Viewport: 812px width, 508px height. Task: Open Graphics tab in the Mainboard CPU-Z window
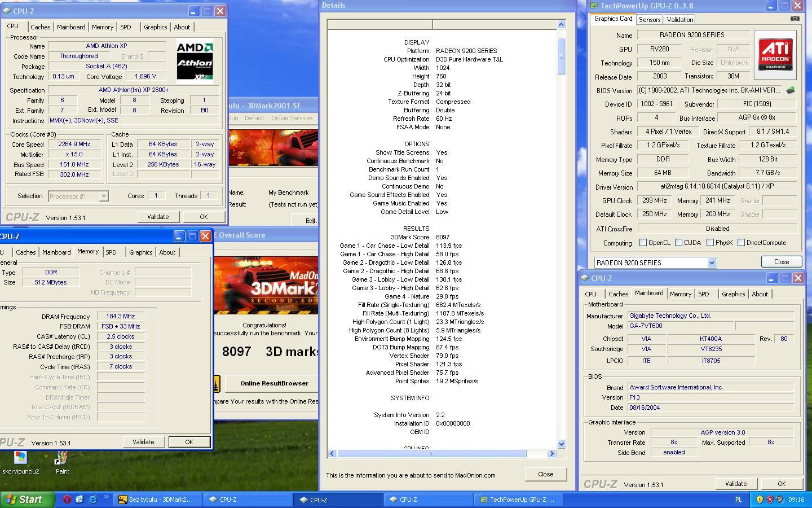pyautogui.click(x=733, y=294)
